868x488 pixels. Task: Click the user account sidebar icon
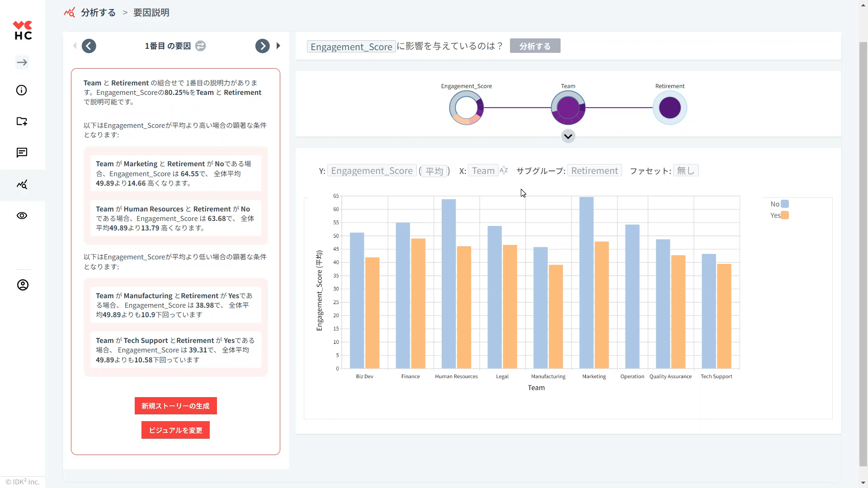click(x=23, y=285)
